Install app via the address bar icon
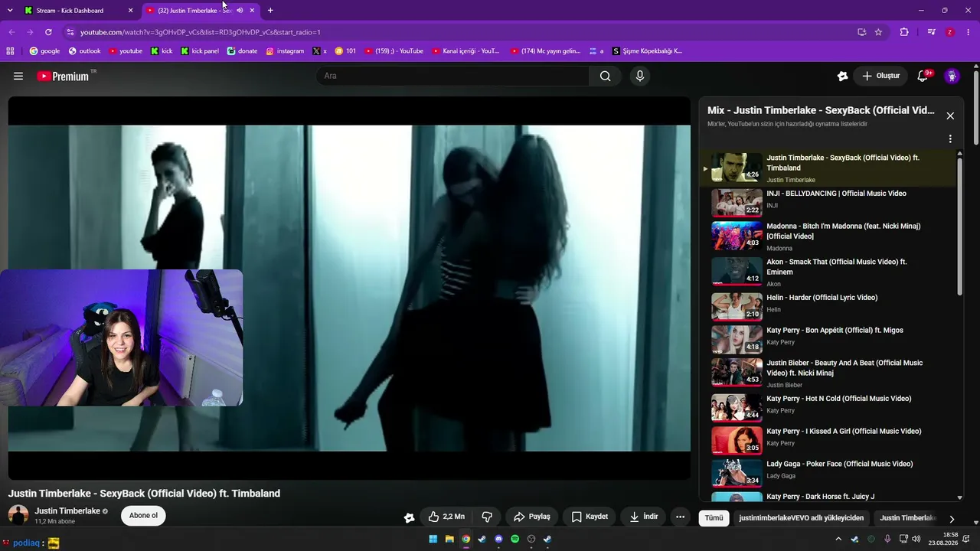 [861, 32]
